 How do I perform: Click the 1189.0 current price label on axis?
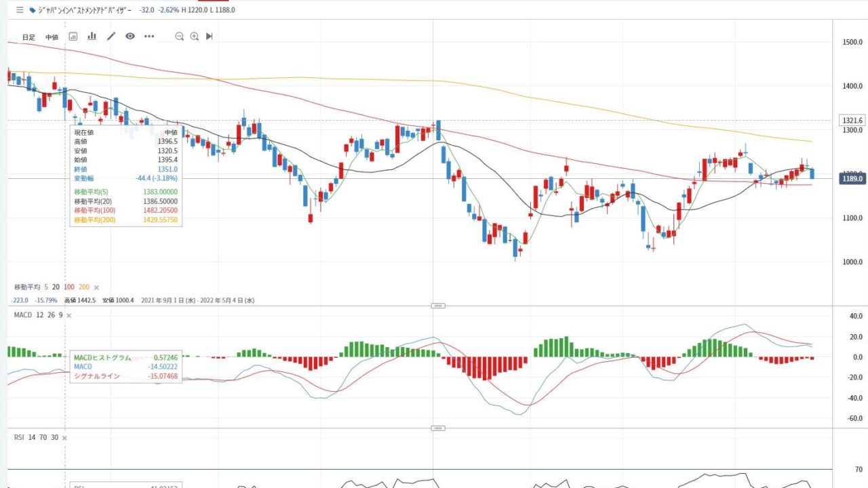tap(852, 179)
